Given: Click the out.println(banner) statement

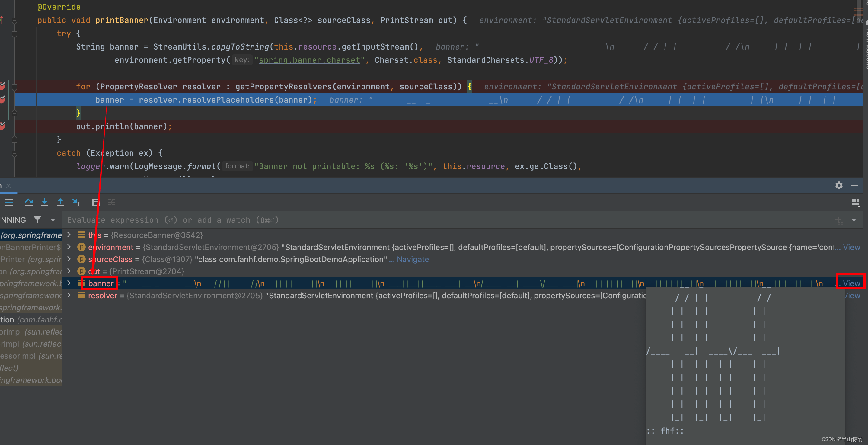Looking at the screenshot, I should tap(124, 126).
